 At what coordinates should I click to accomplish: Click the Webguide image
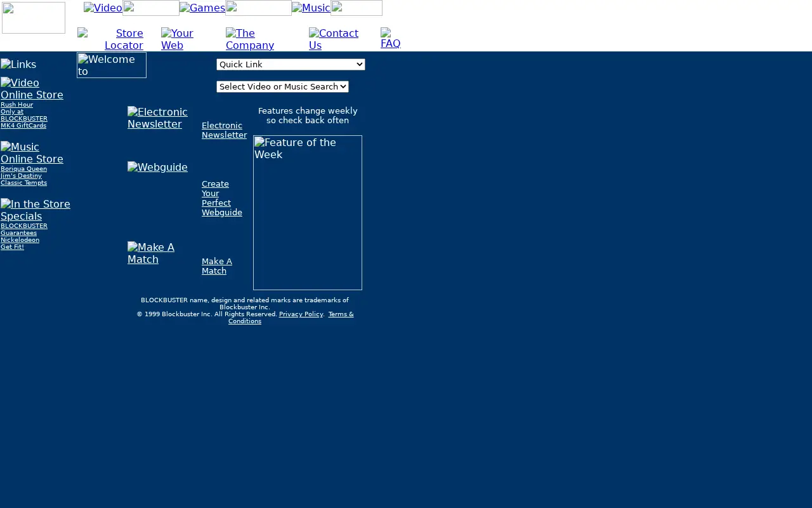(x=157, y=168)
